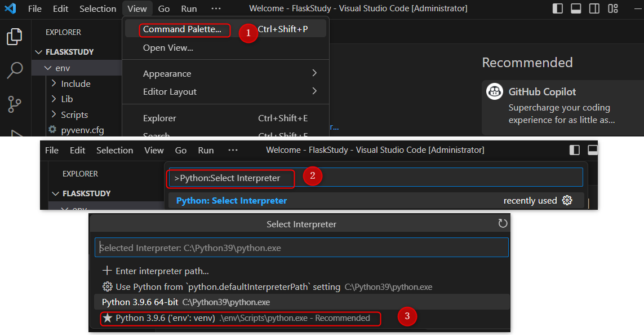Collapse the env folder

point(48,67)
